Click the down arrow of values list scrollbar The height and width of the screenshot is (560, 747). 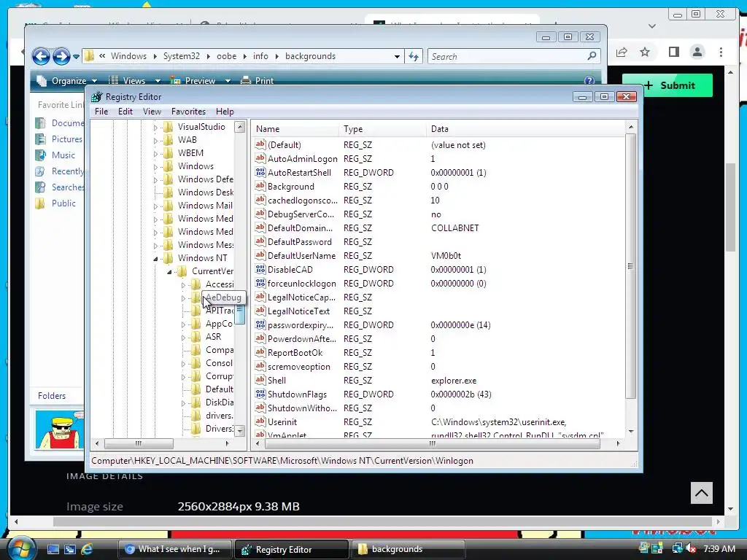tap(631, 431)
